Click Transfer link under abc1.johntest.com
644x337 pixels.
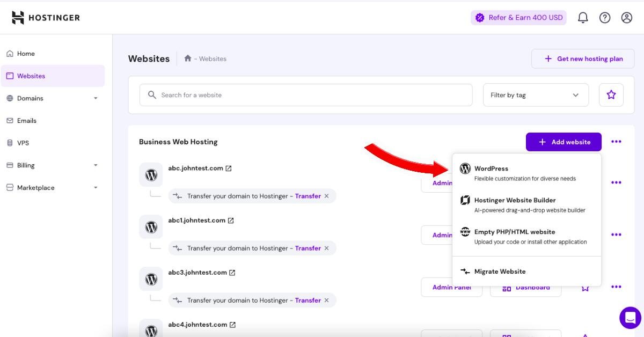coord(308,248)
